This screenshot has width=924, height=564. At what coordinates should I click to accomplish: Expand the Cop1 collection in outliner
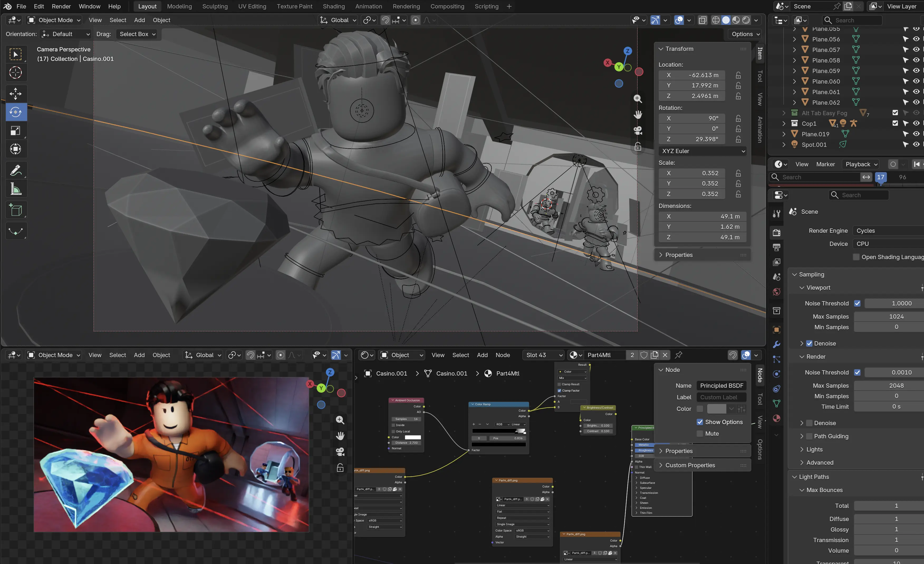coord(784,123)
